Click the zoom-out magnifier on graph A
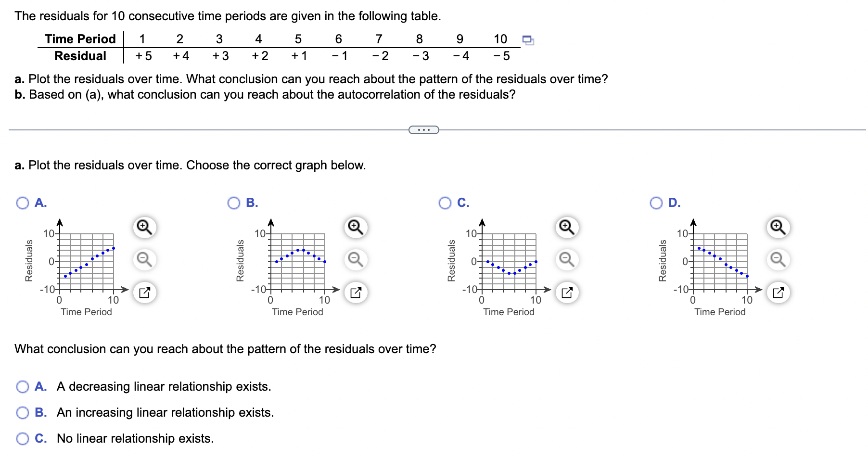Screen dimensions: 868x459 tap(144, 259)
